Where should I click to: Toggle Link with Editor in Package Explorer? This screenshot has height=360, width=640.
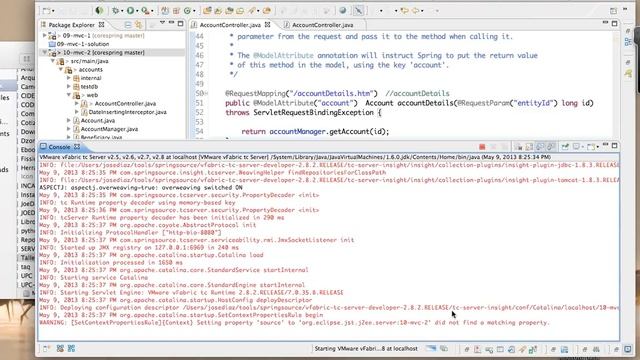click(138, 25)
